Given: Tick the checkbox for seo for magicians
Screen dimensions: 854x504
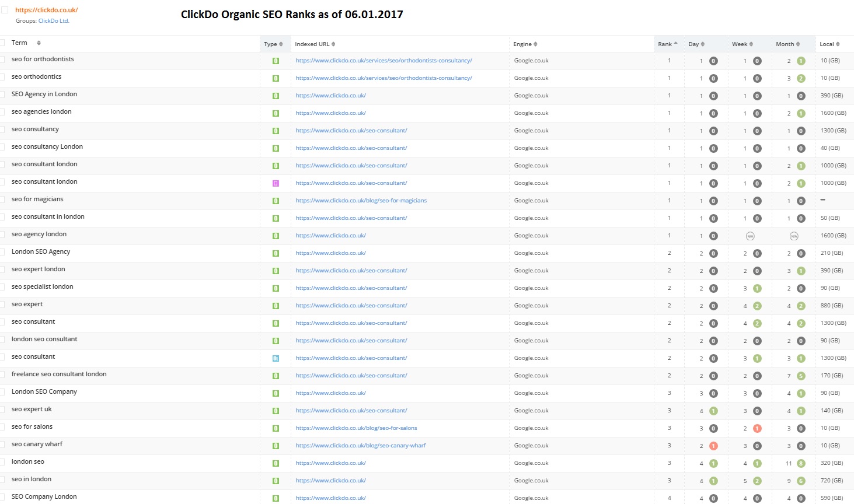Looking at the screenshot, I should (2, 199).
